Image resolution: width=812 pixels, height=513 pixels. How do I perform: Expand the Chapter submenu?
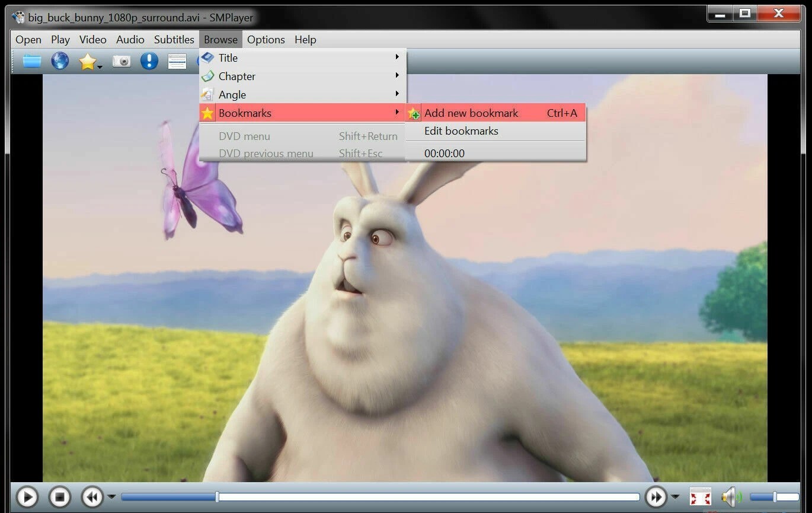pyautogui.click(x=302, y=76)
